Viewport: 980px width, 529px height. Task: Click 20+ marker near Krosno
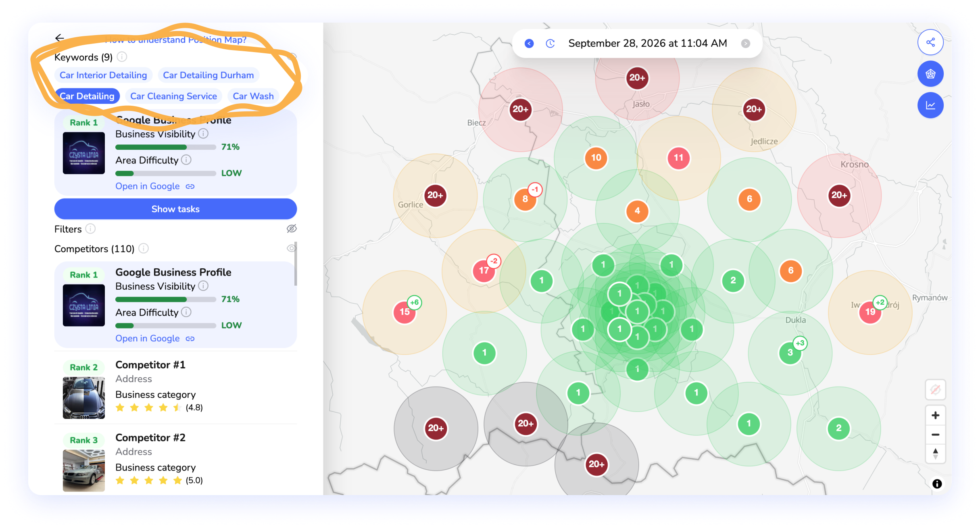point(839,195)
